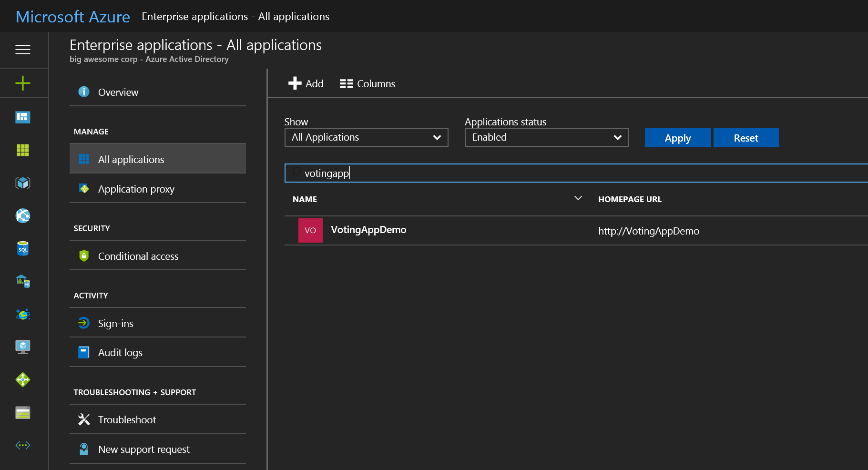
Task: Click the Add label in toolbar
Action: pyautogui.click(x=315, y=83)
